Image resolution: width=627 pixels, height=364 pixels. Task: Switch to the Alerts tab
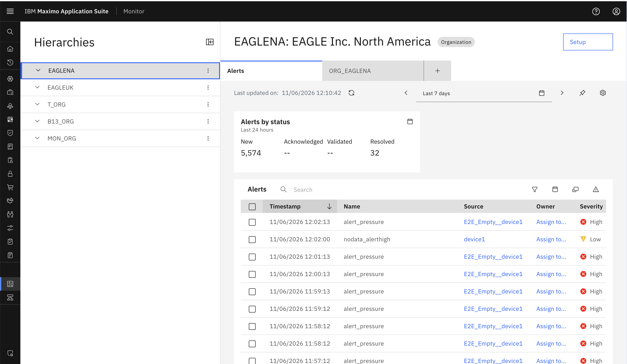tap(271, 71)
